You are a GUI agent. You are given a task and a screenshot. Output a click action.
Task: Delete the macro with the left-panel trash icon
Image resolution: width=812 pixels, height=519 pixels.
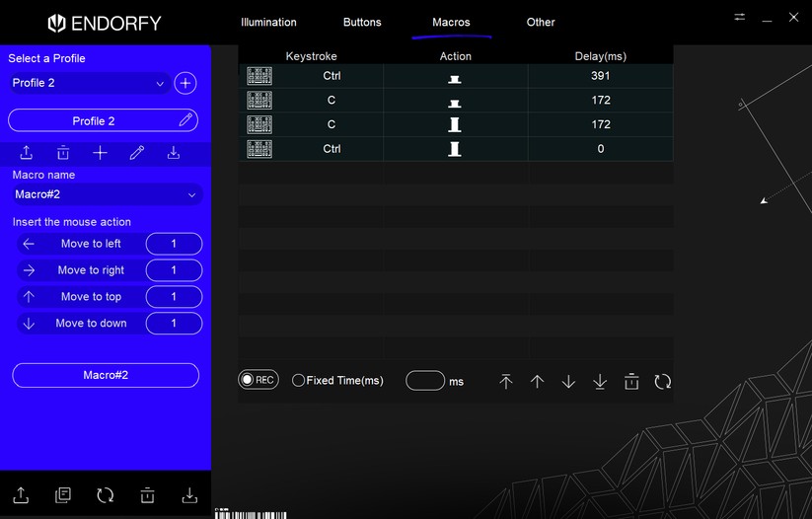click(63, 153)
